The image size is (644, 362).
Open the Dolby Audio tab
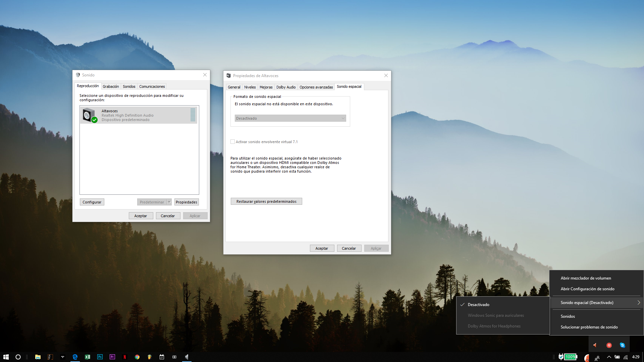[x=286, y=87]
